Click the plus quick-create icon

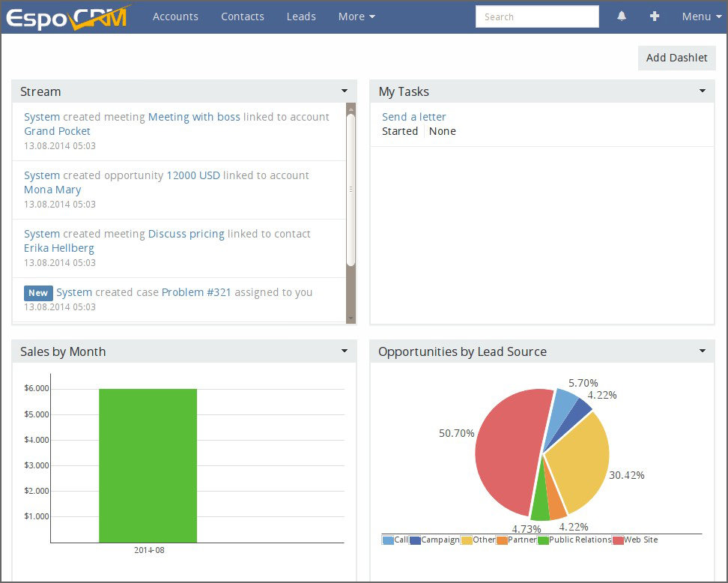655,16
